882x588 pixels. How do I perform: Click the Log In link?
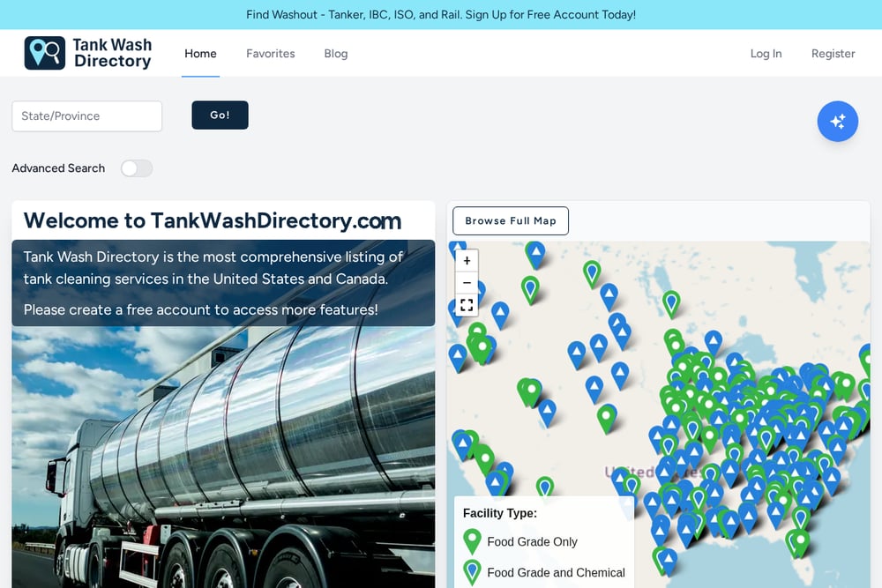pos(766,54)
